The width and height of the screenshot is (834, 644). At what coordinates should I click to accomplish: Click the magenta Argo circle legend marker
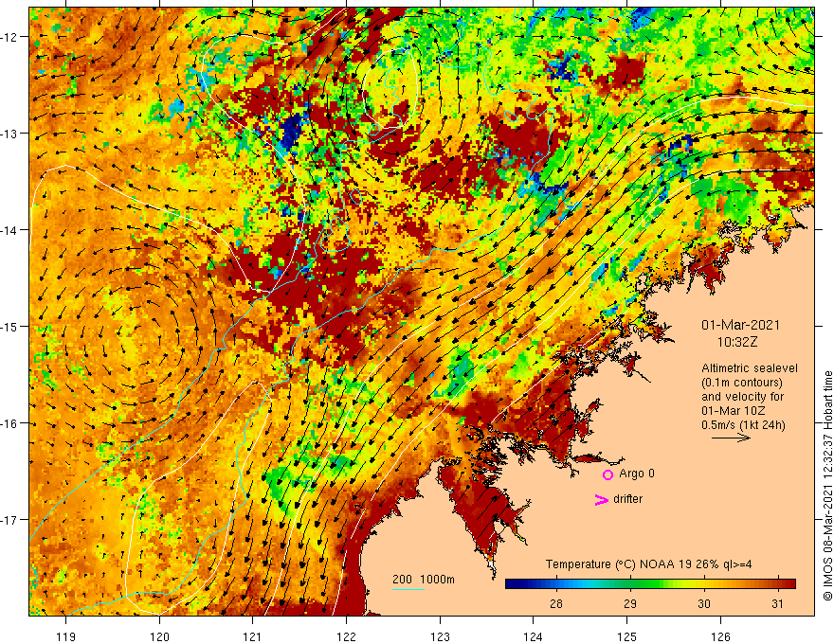607,474
